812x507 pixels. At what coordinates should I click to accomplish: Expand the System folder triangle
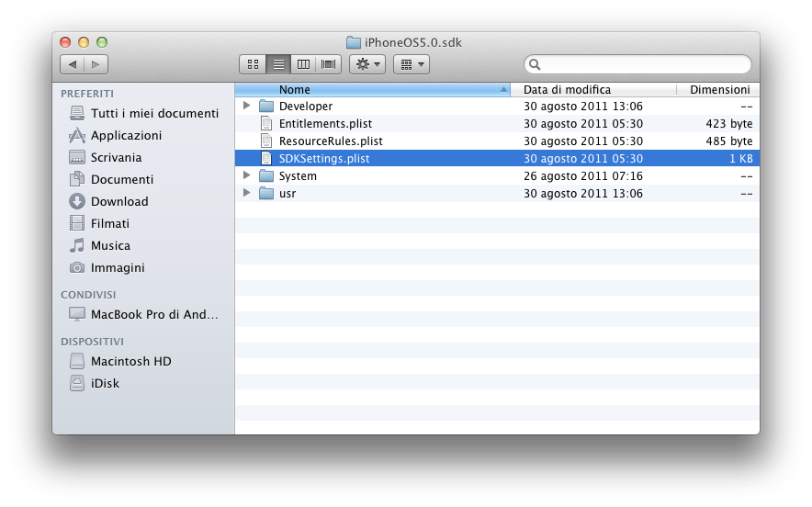pos(247,175)
